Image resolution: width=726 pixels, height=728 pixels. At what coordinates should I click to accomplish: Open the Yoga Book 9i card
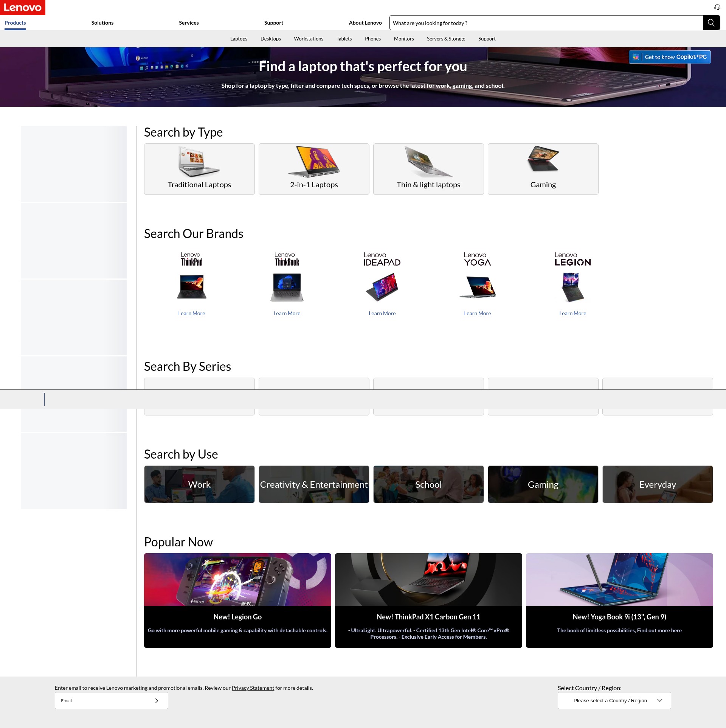pos(619,600)
